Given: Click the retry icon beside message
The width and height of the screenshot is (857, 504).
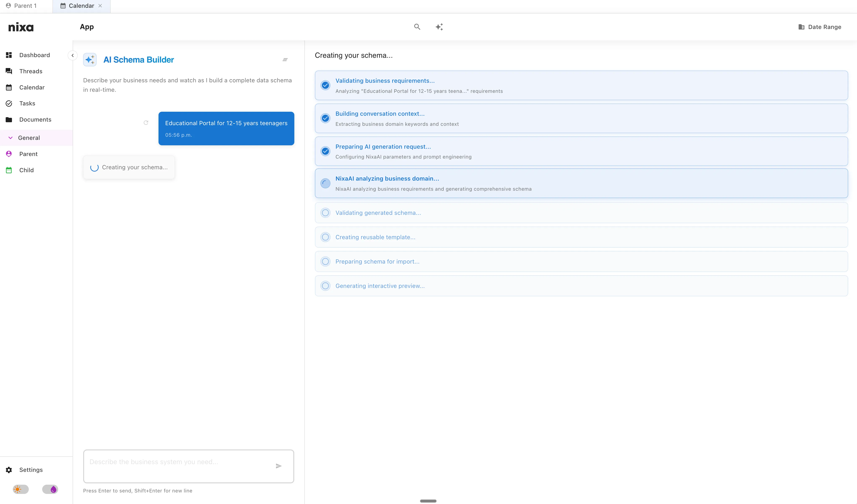Looking at the screenshot, I should click(146, 123).
